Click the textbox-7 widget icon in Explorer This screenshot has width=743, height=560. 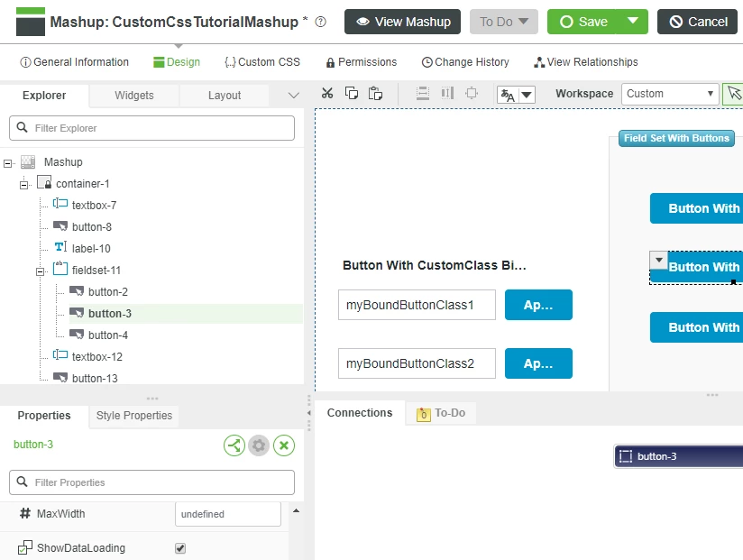point(60,204)
